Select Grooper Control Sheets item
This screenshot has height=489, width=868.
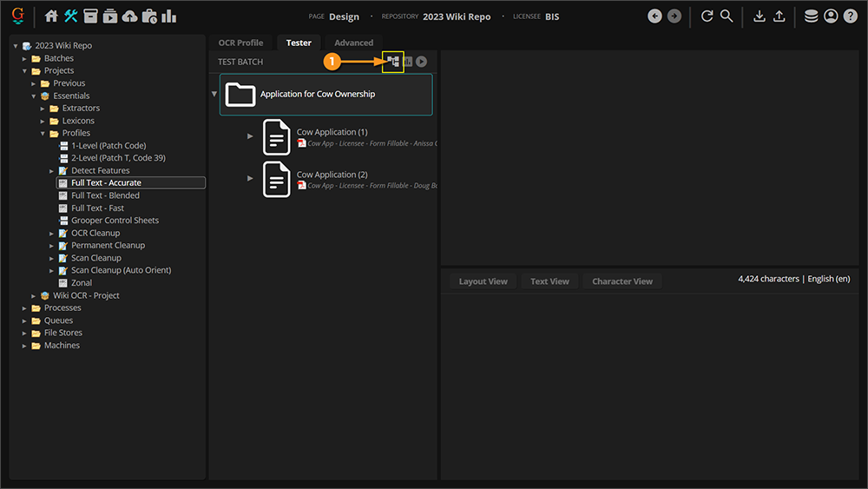tap(115, 221)
